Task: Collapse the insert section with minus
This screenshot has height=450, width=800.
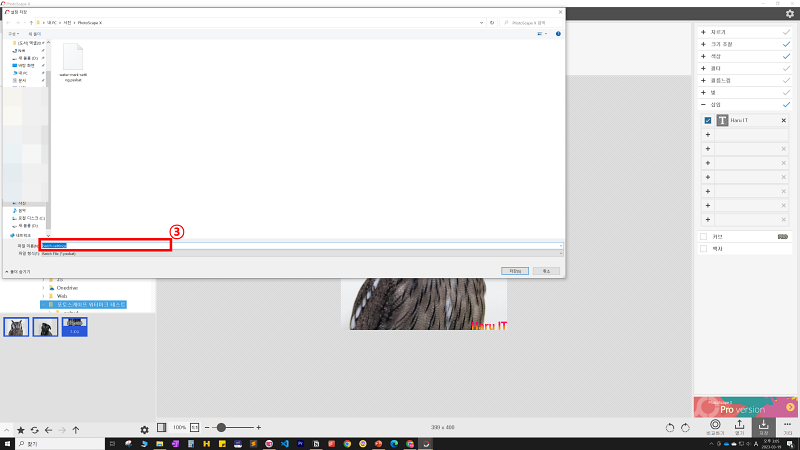Action: click(704, 105)
